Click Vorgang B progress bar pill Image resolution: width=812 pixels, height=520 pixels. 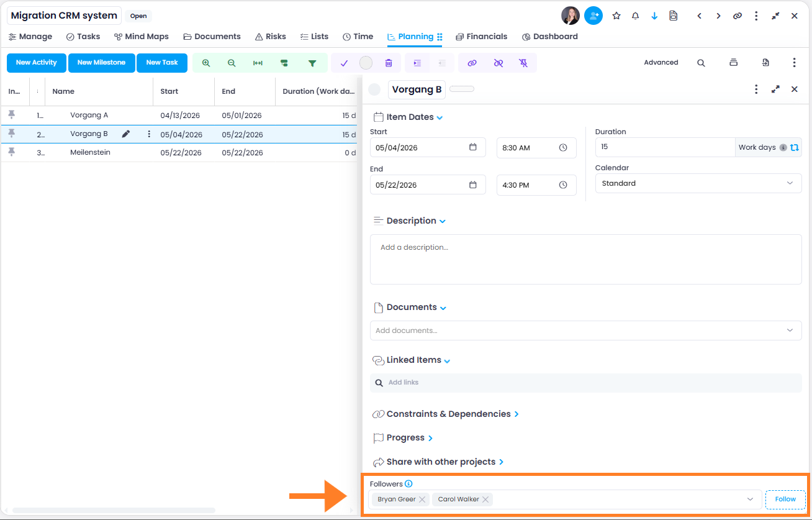(x=461, y=89)
